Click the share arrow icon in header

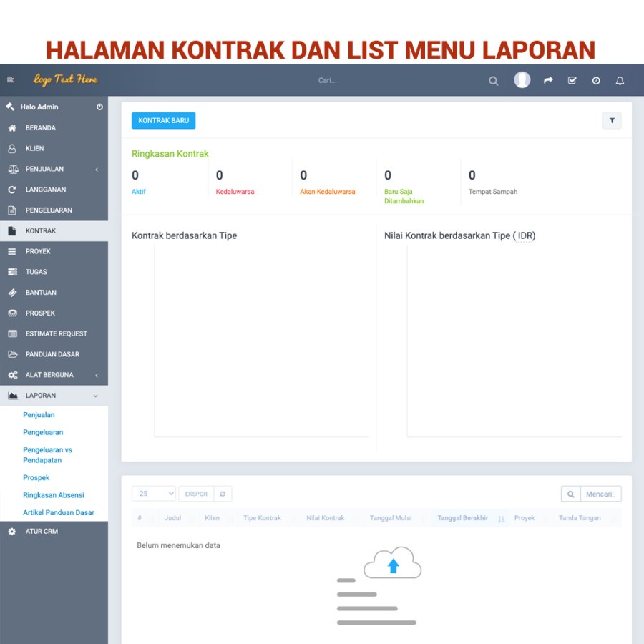pos(548,80)
